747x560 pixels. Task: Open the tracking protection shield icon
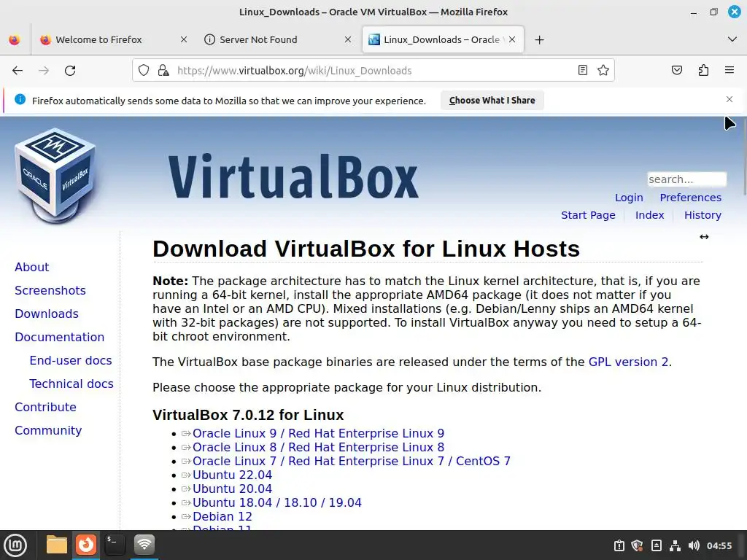[144, 71]
